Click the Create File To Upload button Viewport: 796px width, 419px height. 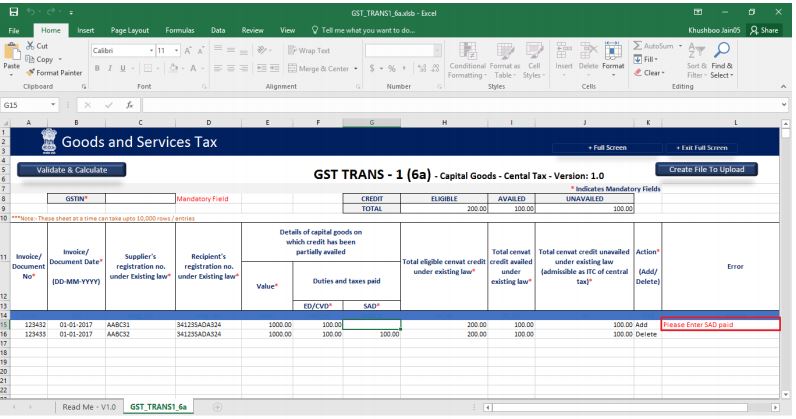[706, 169]
